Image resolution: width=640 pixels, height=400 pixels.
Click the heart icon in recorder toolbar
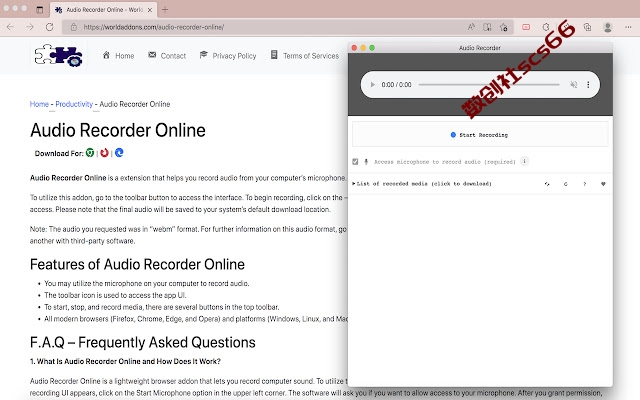(x=603, y=184)
